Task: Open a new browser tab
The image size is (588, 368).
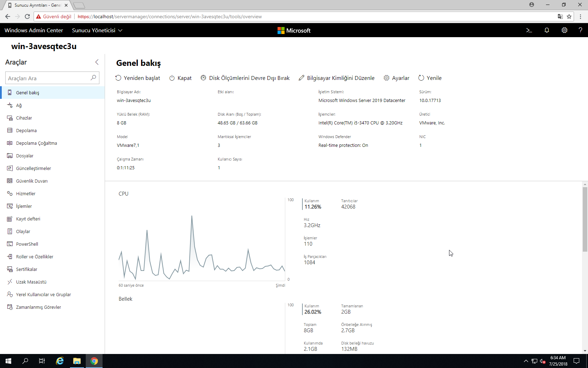Action: [x=79, y=5]
